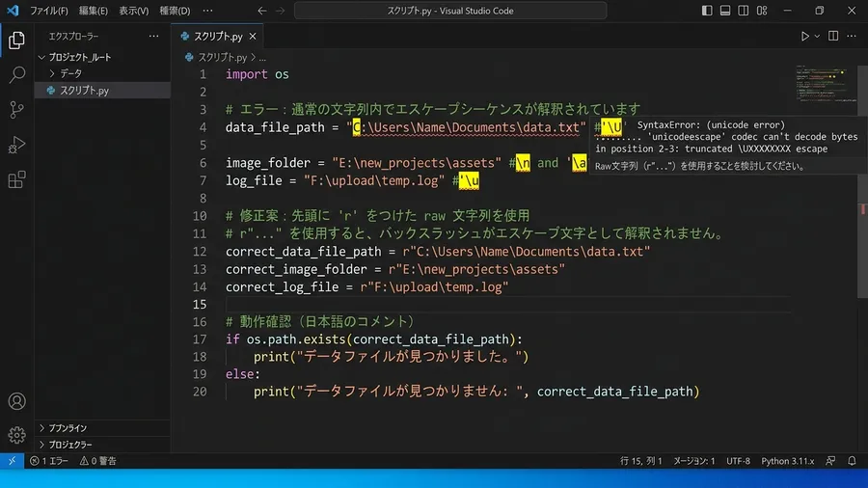Image resolution: width=868 pixels, height=488 pixels.
Task: Open the notifications bell in status bar
Action: 852,461
